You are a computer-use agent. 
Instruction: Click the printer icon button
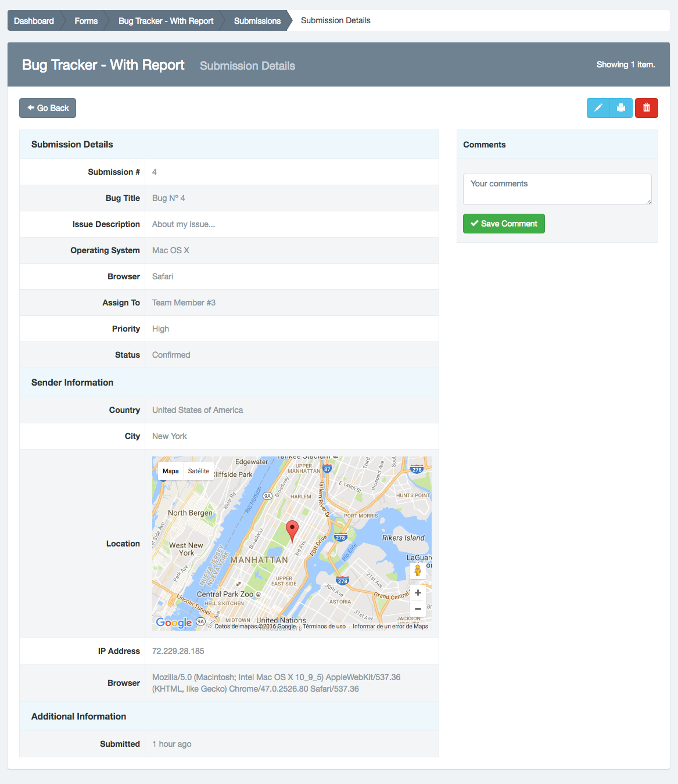click(621, 108)
